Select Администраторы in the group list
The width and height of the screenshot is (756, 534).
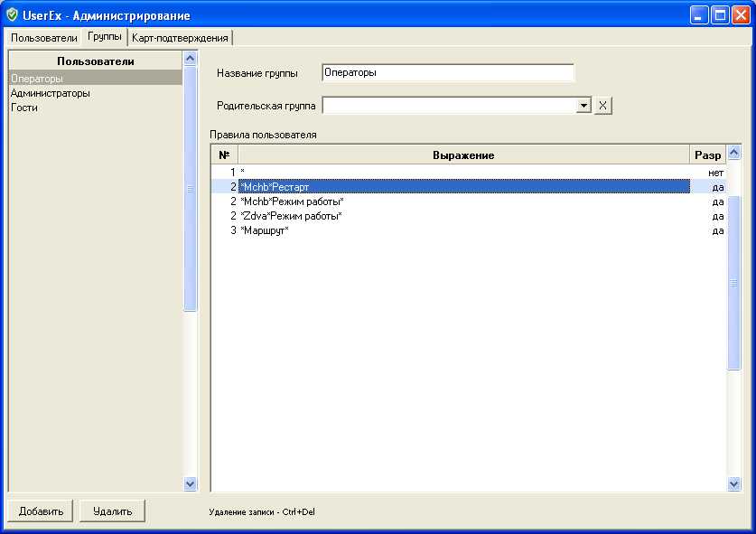click(51, 93)
